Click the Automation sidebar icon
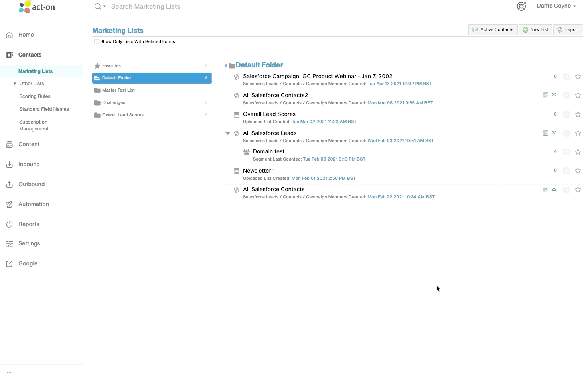 (10, 204)
